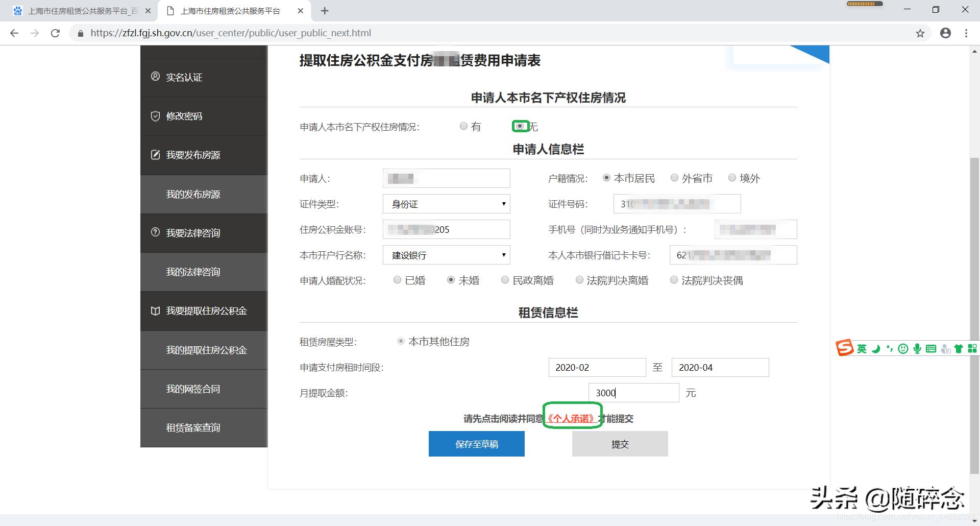Start voice input with the microphone icon
Screen dimensions: 980x526
click(x=917, y=348)
